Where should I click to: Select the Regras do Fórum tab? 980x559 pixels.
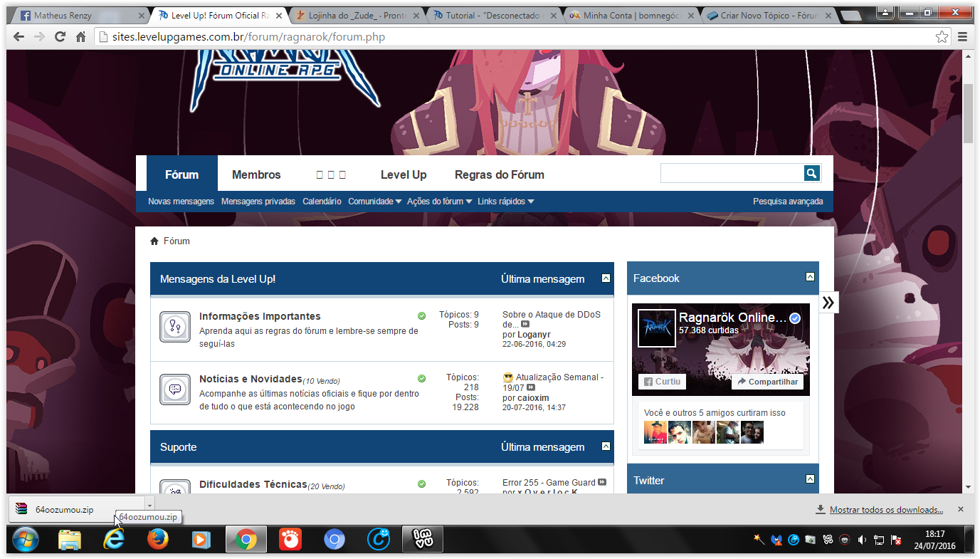[500, 174]
